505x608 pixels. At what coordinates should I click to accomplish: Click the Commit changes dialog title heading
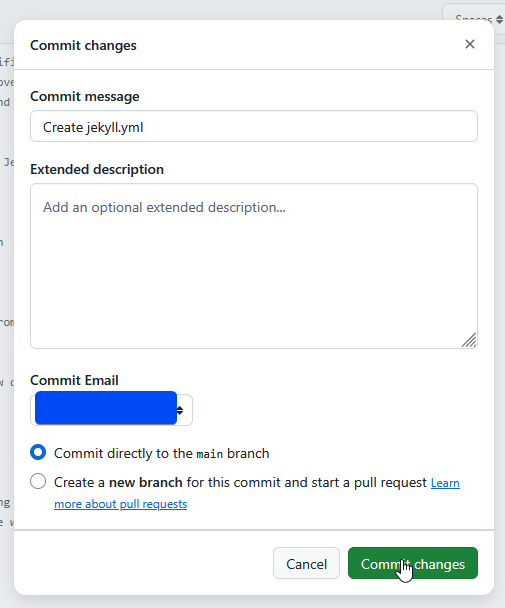tap(83, 45)
